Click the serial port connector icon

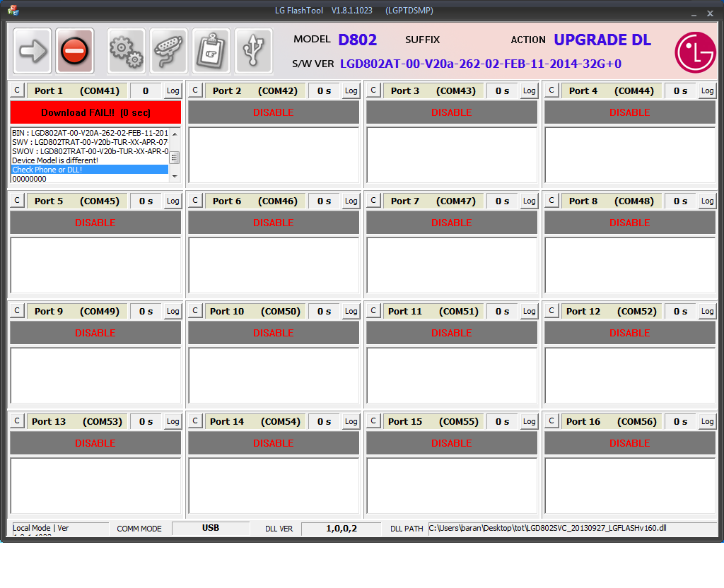click(169, 51)
